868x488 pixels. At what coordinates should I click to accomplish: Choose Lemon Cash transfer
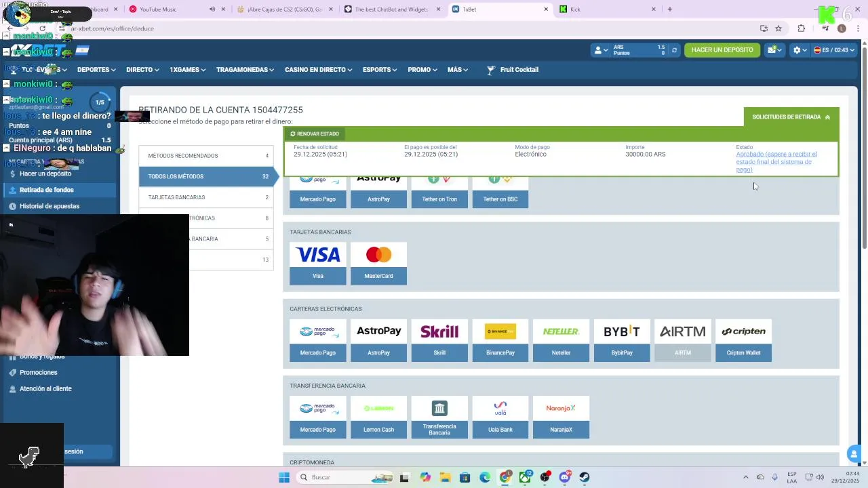click(x=378, y=418)
